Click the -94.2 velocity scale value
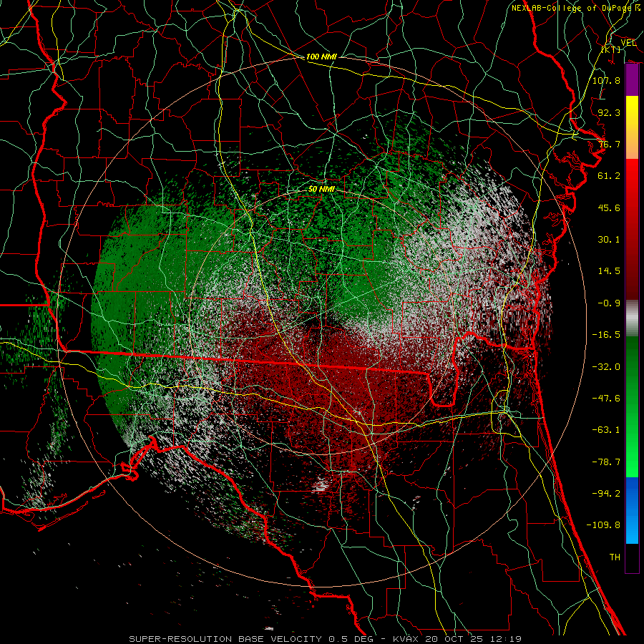 606,494
